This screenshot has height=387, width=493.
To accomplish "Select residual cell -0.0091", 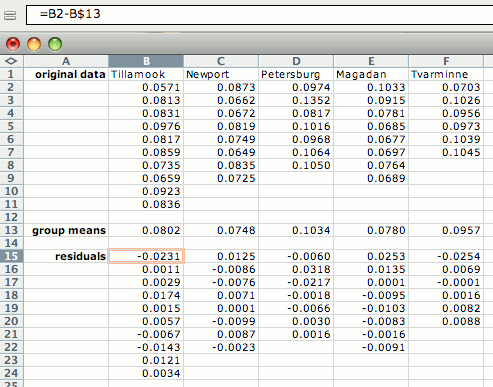I will pos(371,347).
